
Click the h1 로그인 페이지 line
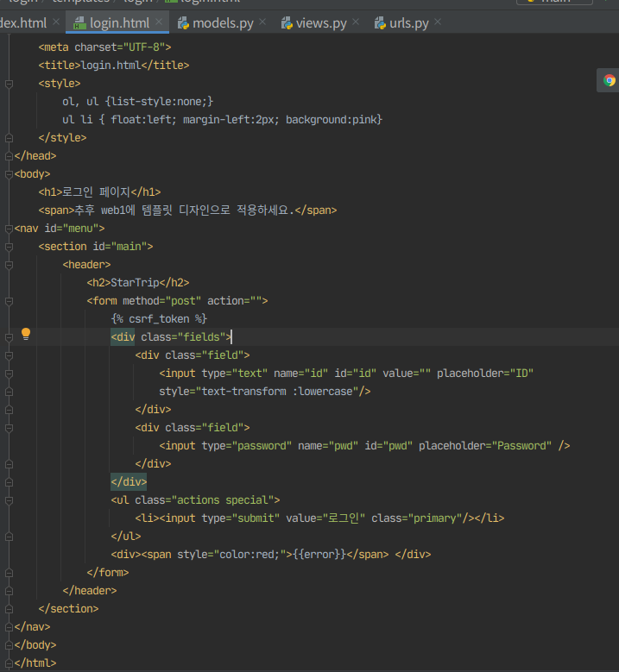pyautogui.click(x=99, y=192)
